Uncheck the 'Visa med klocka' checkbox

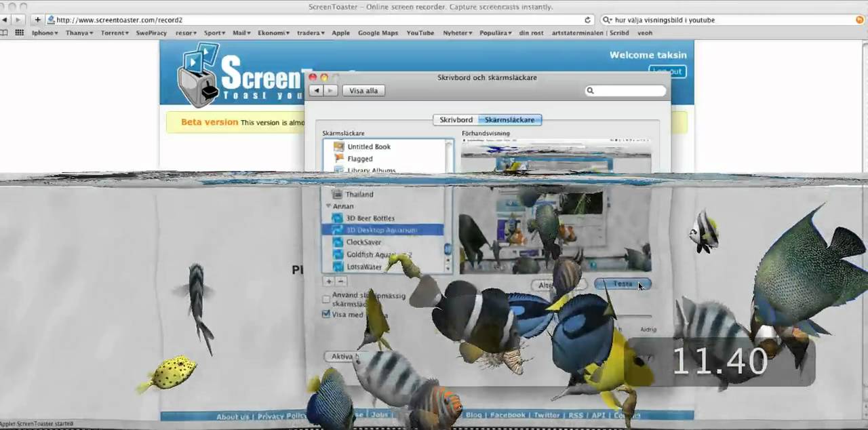326,314
